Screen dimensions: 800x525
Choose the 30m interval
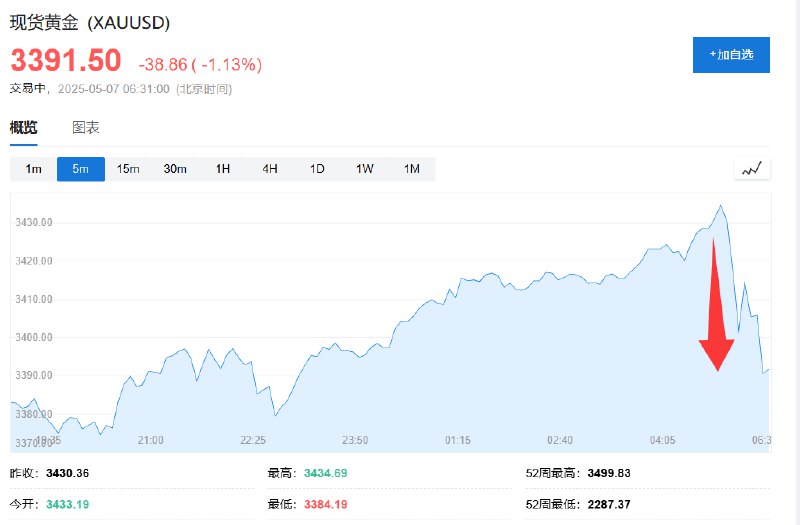175,169
